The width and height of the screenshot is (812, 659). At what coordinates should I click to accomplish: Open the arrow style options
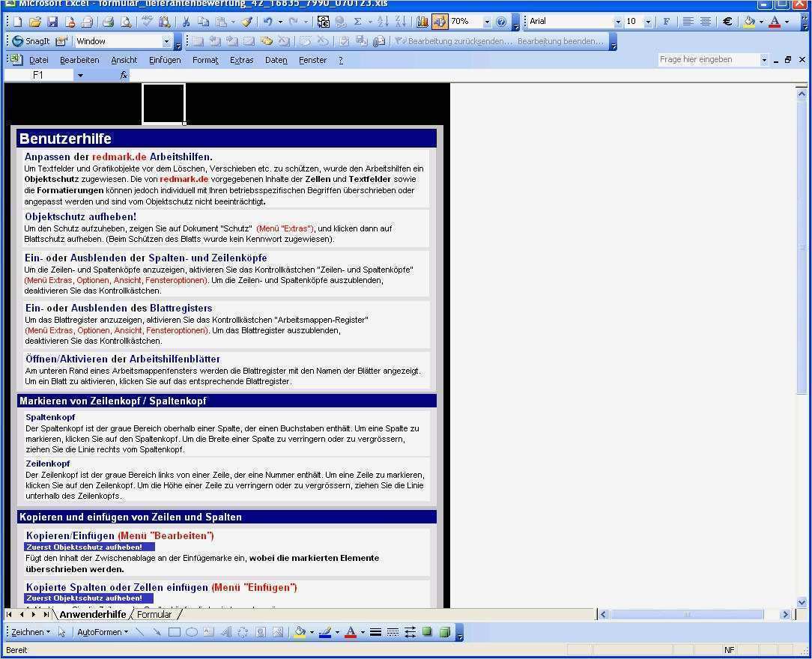tap(410, 632)
